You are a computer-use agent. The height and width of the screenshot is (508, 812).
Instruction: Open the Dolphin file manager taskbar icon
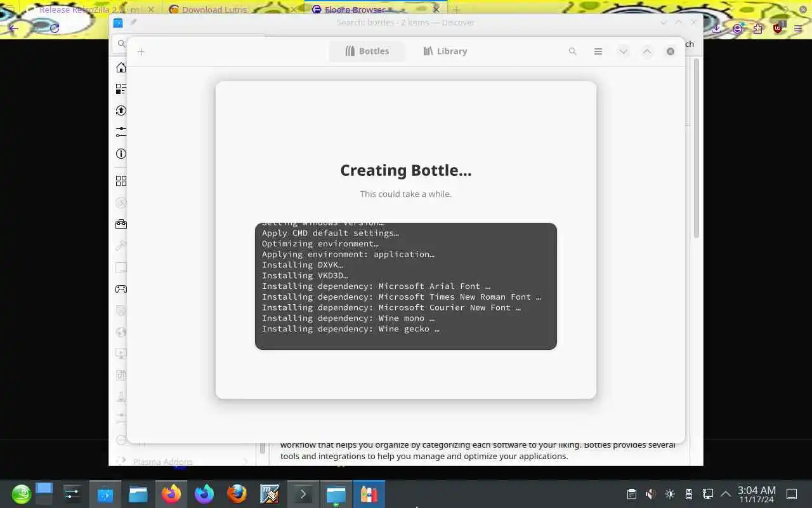(138, 493)
